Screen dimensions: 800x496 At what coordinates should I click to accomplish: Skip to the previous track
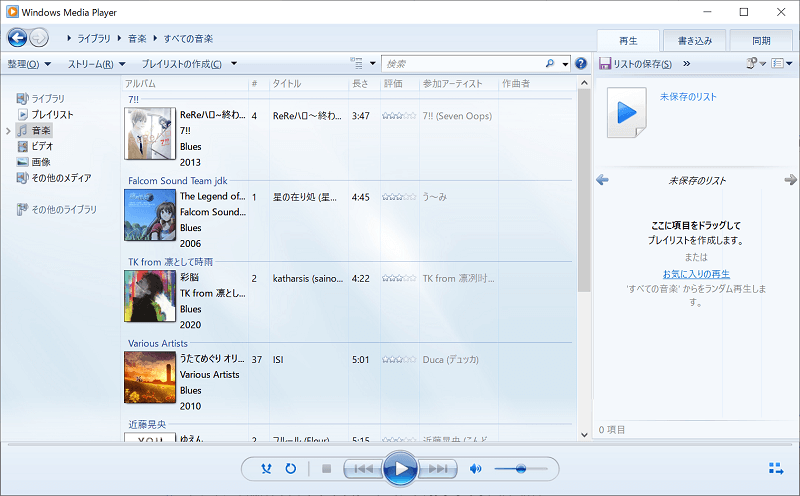coord(363,468)
